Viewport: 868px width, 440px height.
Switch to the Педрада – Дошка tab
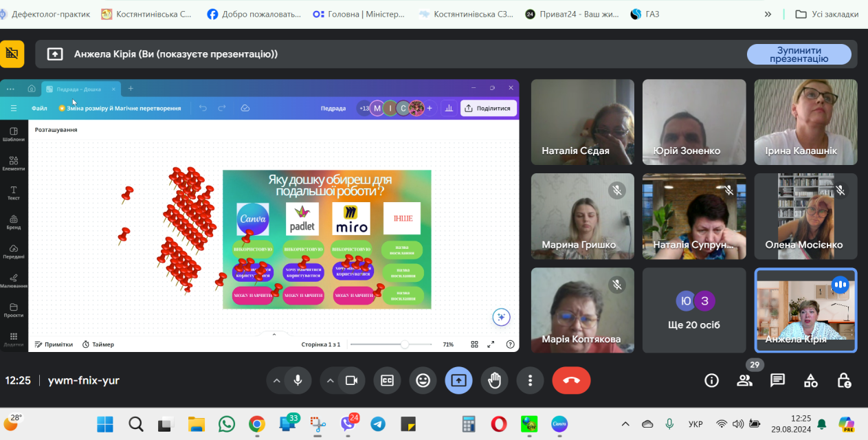pos(78,89)
